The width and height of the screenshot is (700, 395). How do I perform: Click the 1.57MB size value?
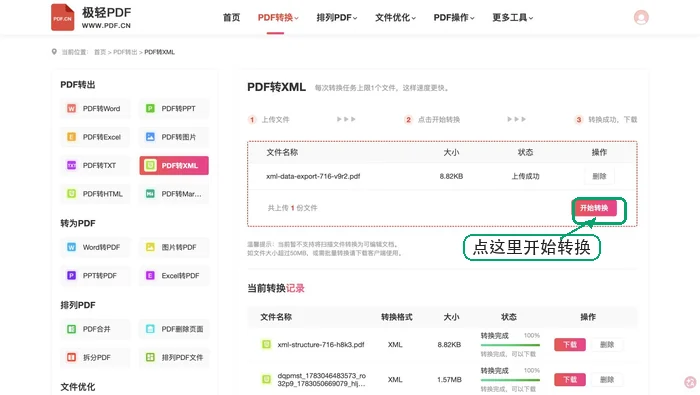pos(450,379)
